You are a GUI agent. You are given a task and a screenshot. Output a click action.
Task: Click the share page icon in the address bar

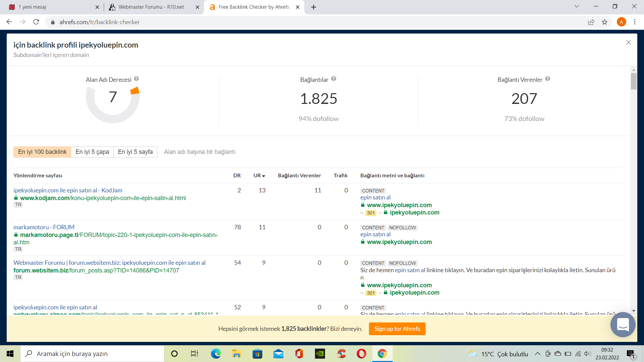[591, 22]
